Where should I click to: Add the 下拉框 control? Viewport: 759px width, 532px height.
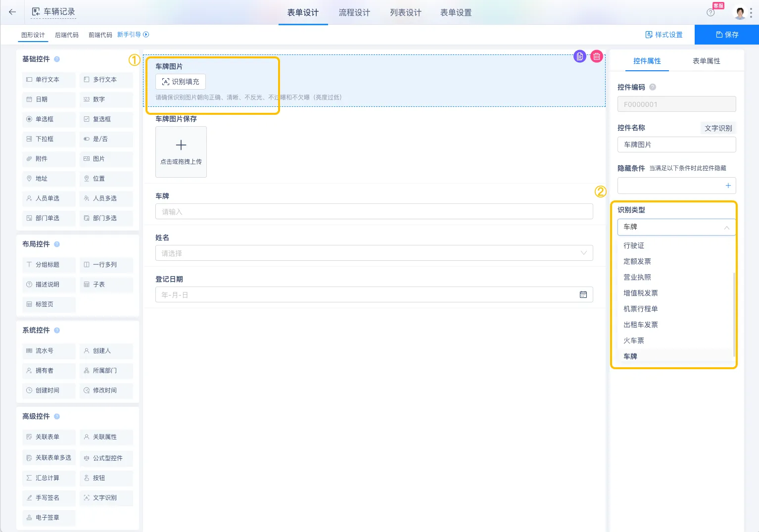(x=49, y=139)
